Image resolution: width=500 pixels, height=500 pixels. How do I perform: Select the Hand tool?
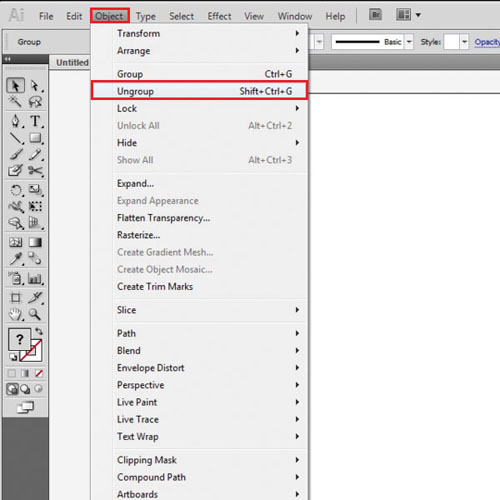click(15, 314)
